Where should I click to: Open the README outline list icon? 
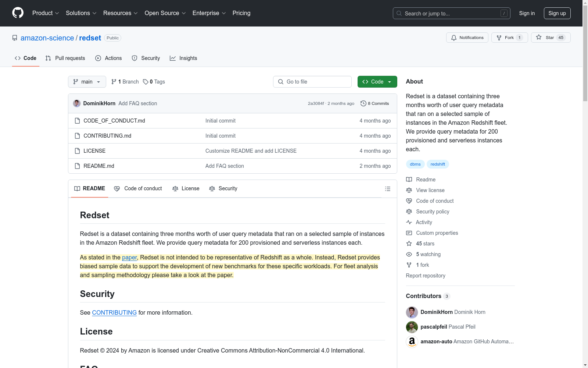pyautogui.click(x=387, y=189)
